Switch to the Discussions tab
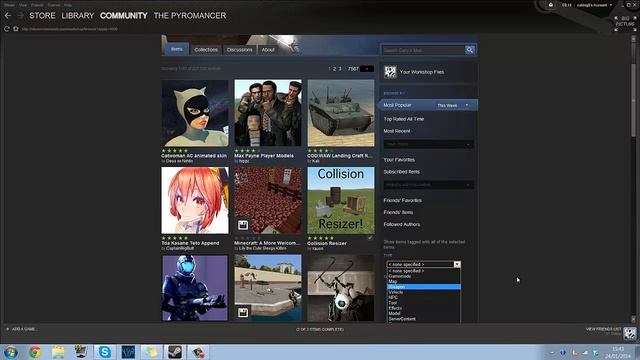The height and width of the screenshot is (360, 640). 240,49
